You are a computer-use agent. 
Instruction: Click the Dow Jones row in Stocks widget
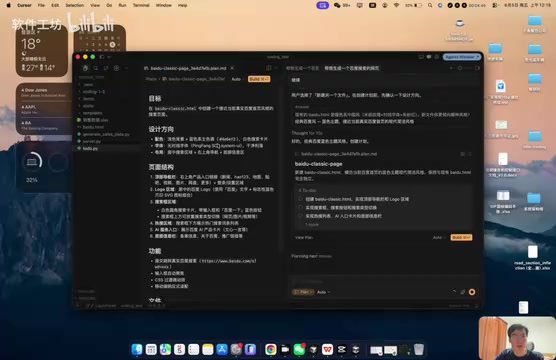point(44,92)
